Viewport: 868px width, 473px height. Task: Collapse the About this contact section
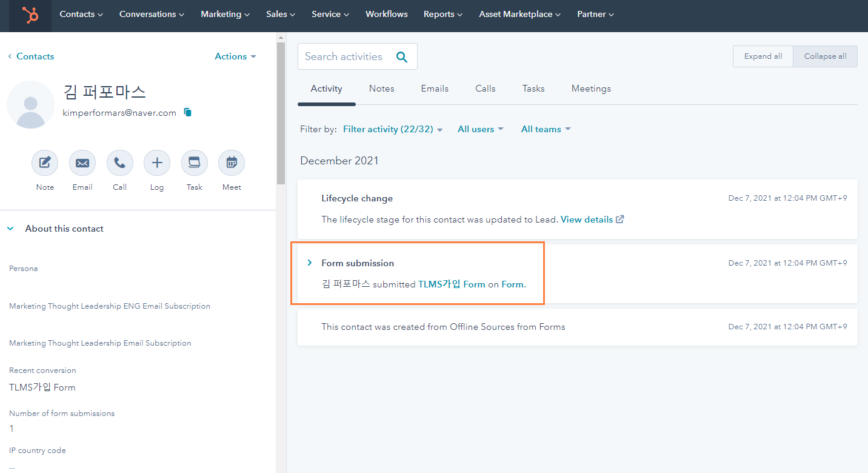pyautogui.click(x=10, y=229)
